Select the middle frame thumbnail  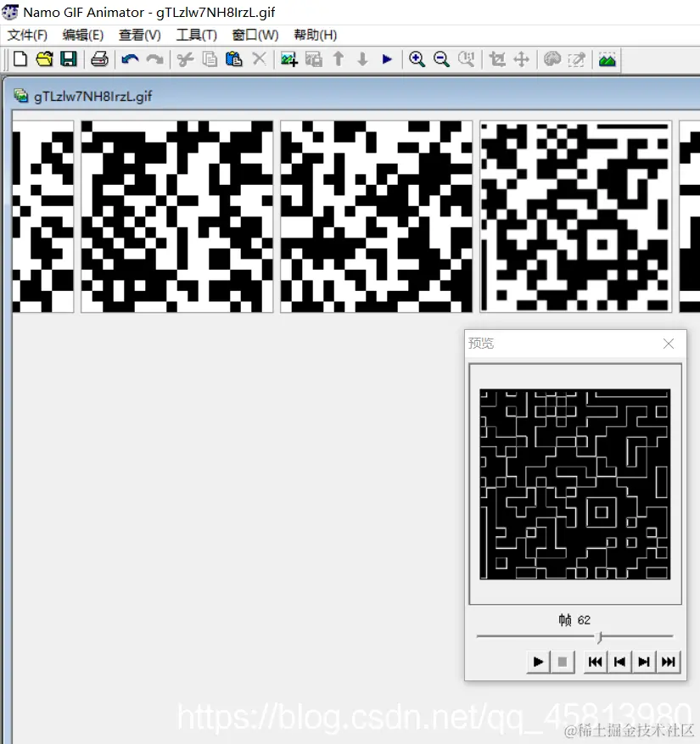click(377, 216)
